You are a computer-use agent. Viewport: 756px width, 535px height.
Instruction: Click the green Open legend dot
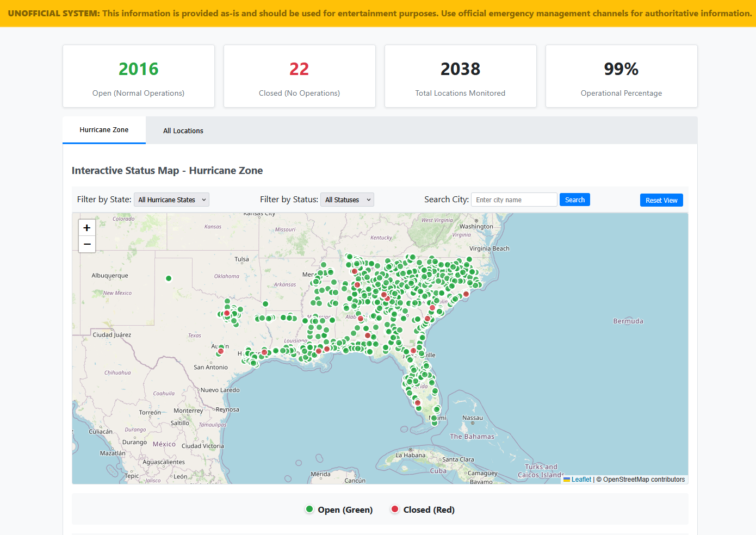coord(309,509)
